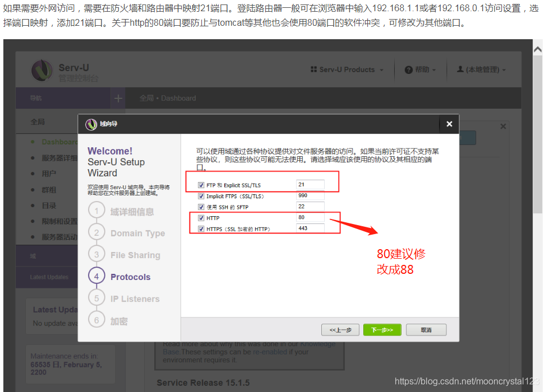Click the Domain Type step label
545x392 pixels.
coord(137,234)
